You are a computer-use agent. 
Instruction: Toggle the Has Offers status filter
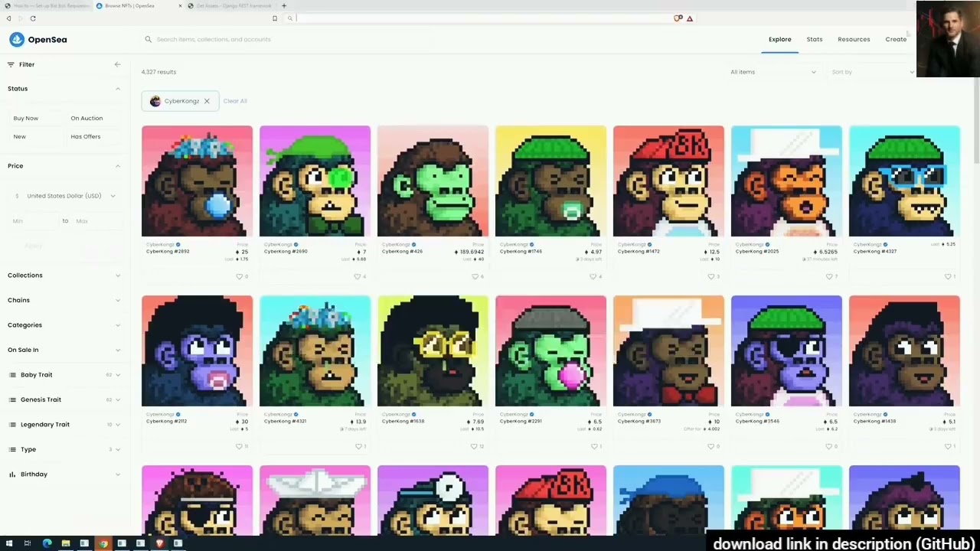tap(94, 137)
